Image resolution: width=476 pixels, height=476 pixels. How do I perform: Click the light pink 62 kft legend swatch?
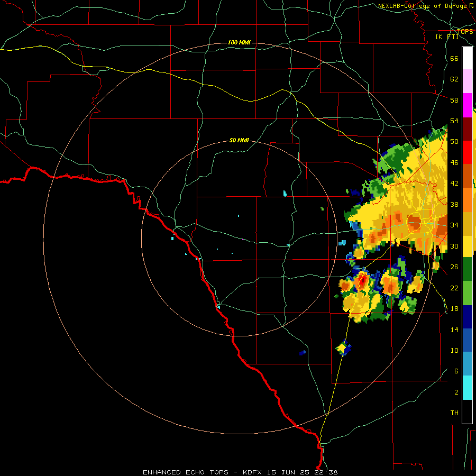(x=467, y=81)
